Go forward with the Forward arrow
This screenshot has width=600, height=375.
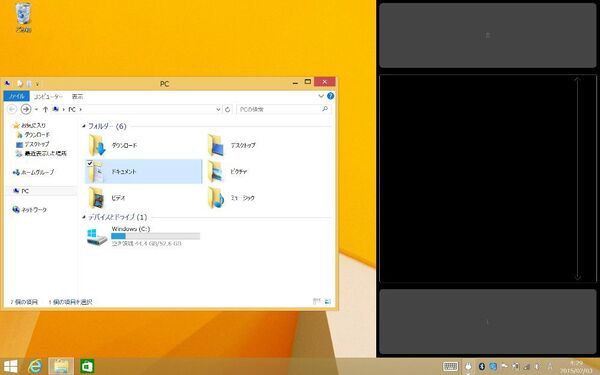(x=26, y=109)
